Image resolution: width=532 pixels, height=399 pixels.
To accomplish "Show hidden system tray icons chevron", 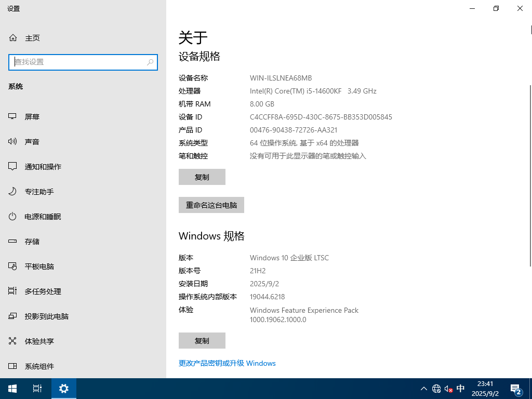I will click(424, 389).
